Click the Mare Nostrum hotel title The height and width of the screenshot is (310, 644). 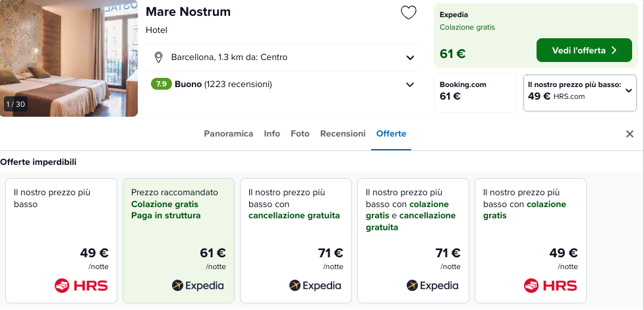[188, 12]
